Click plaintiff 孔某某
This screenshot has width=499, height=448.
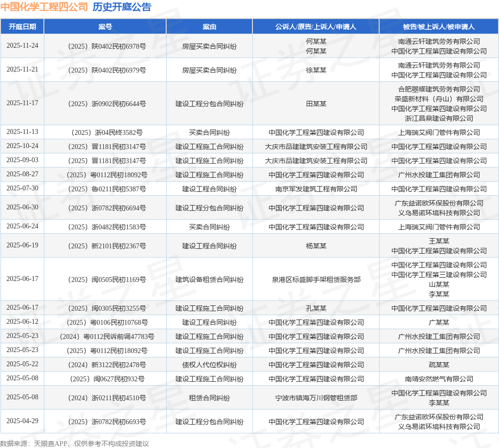[316, 308]
